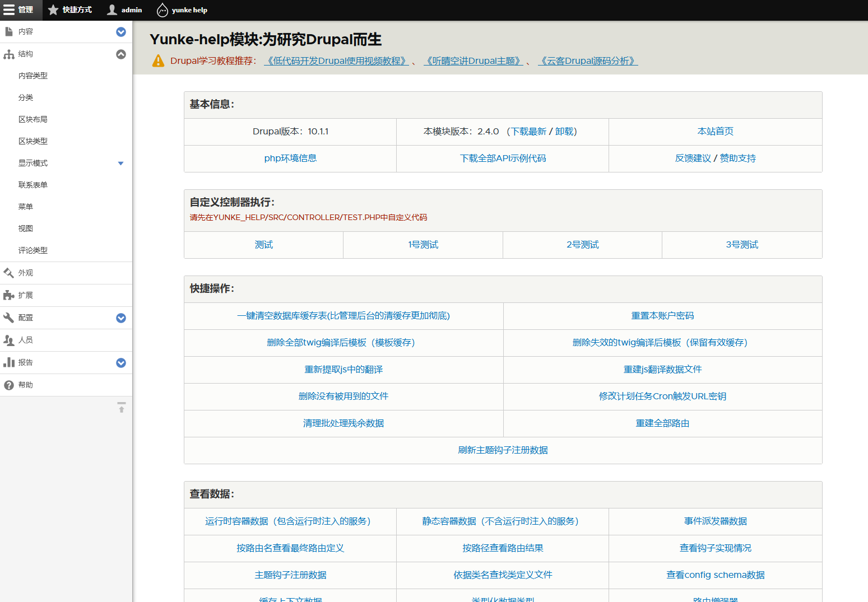Open 查看config schema数据
This screenshot has height=602, width=868.
click(x=716, y=575)
